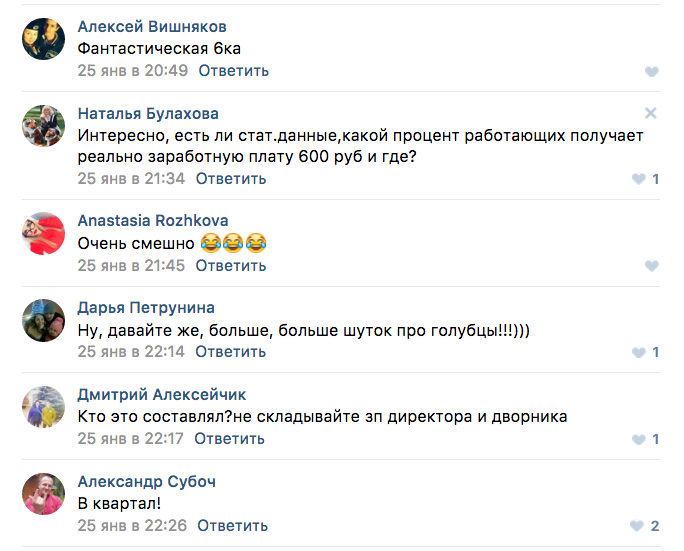Like Алексей Вишняков's comment with heart icon
This screenshot has width=684, height=551.
click(x=651, y=71)
